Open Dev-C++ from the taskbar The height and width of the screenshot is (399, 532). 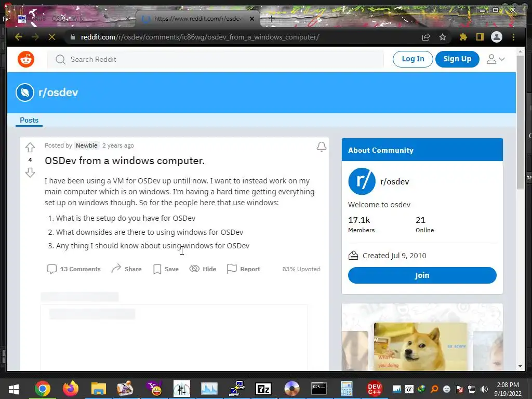(375, 389)
